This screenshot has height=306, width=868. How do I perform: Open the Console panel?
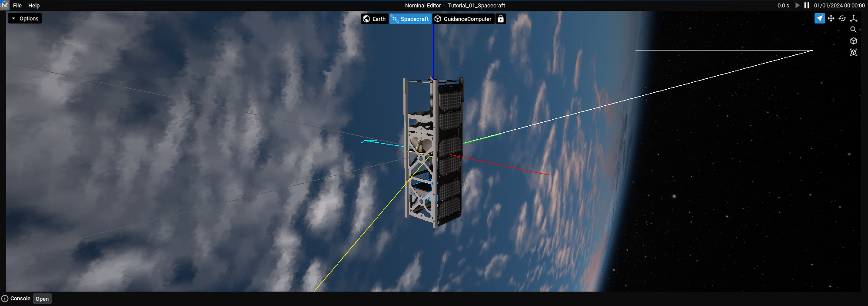[x=42, y=299]
